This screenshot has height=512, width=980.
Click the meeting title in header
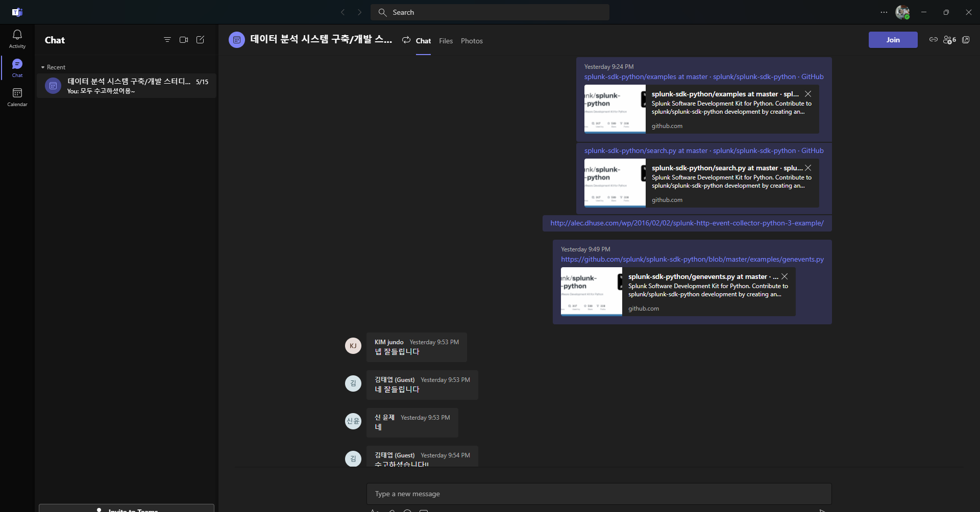pyautogui.click(x=321, y=39)
